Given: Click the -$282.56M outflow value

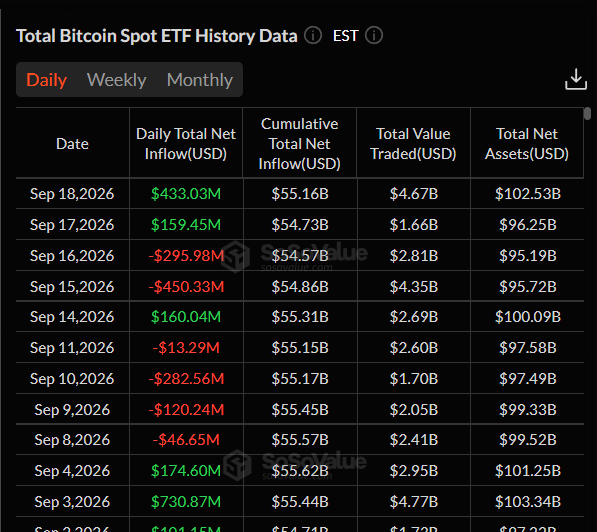Looking at the screenshot, I should (x=186, y=379).
